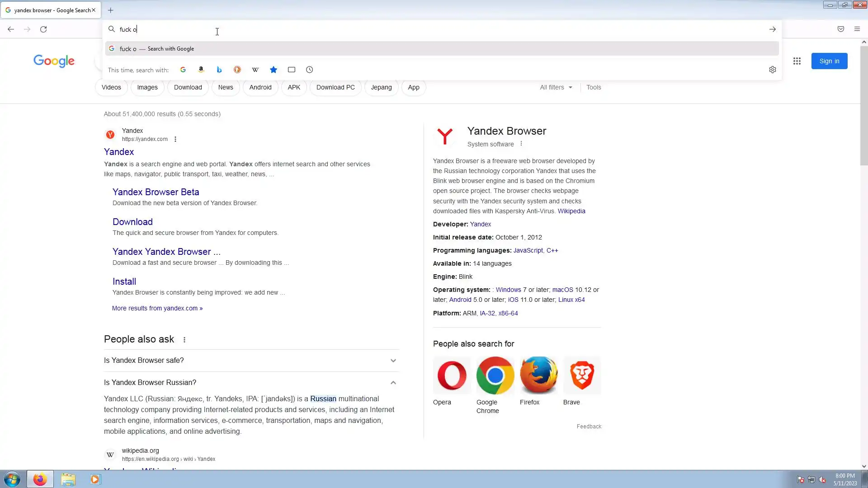Open search settings gear in the urlbar
This screenshot has height=488, width=868.
tap(773, 70)
